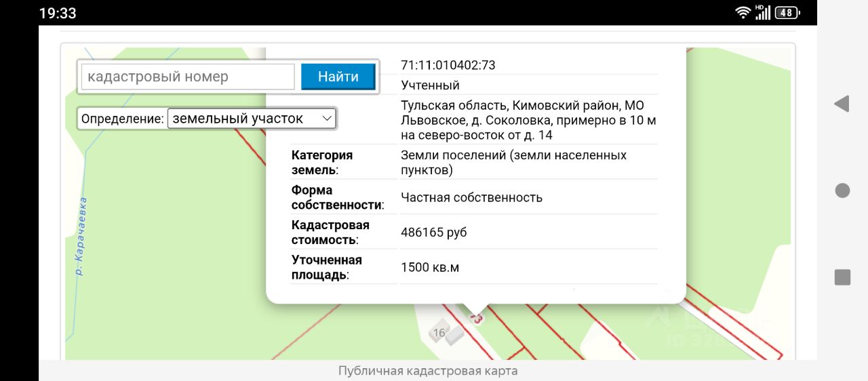Click building number 16 on map

(439, 332)
